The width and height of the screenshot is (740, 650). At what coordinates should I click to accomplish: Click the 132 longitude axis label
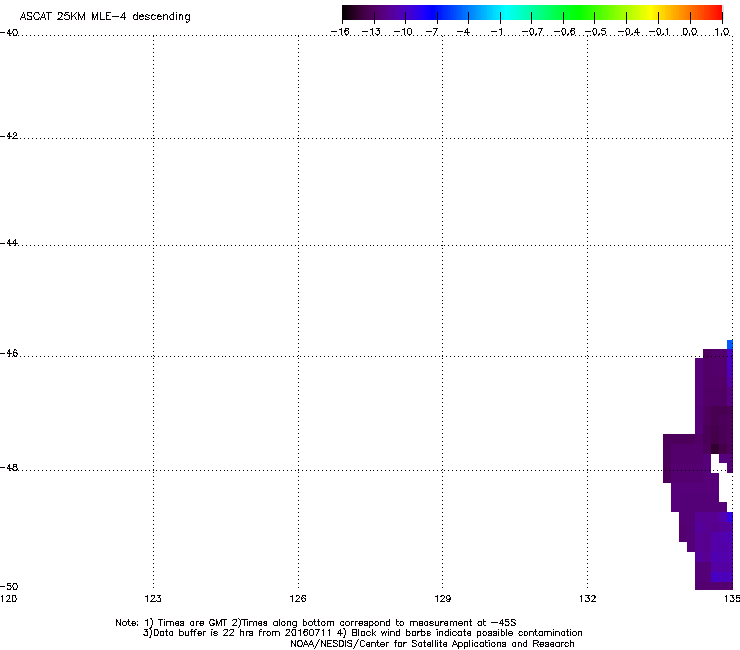(x=587, y=599)
